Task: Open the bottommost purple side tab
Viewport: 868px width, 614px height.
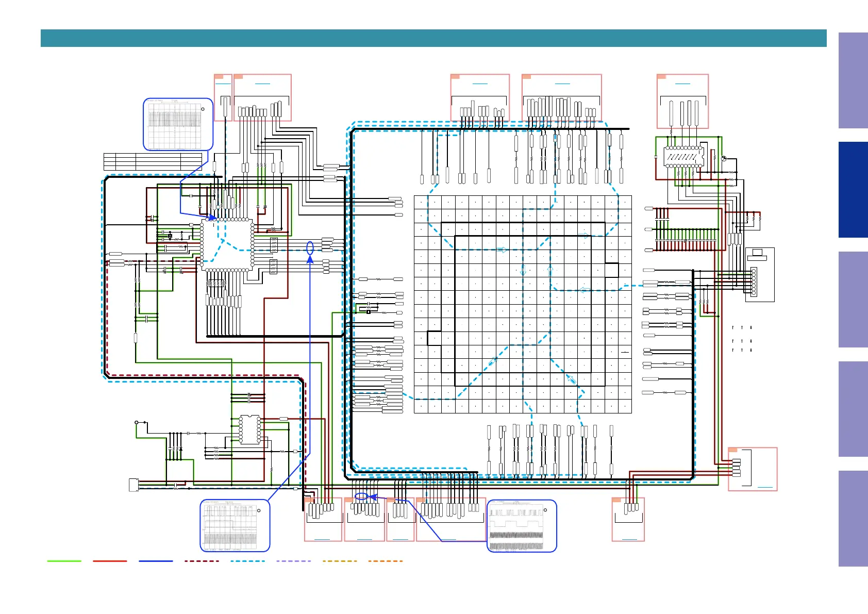Action: [x=853, y=518]
